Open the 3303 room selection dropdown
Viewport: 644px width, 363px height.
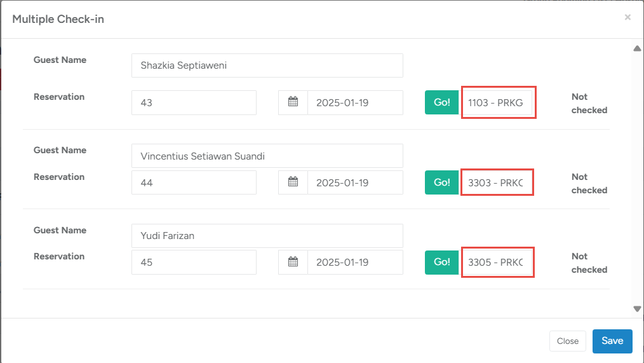click(x=497, y=182)
